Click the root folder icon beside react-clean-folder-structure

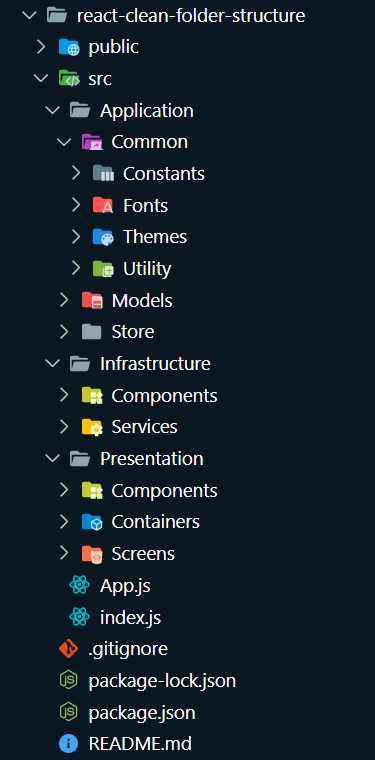pyautogui.click(x=57, y=16)
